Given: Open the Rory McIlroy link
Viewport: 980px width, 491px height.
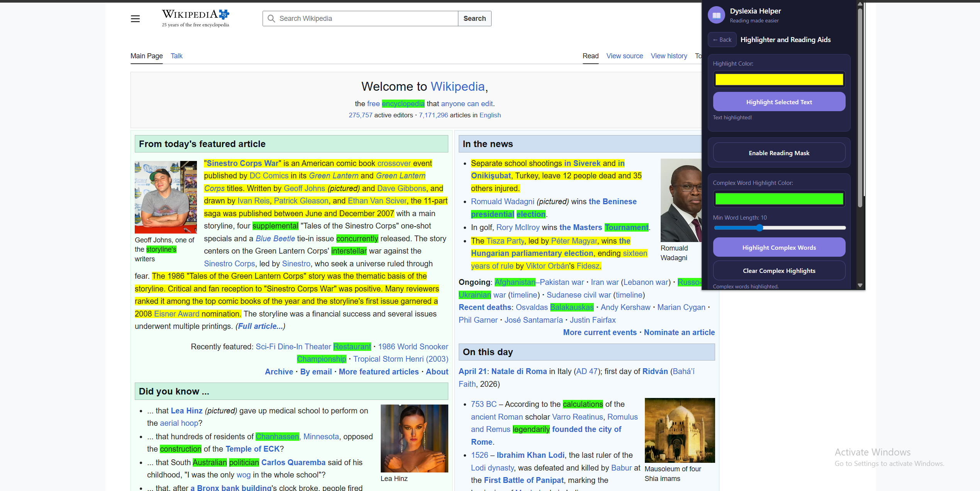Looking at the screenshot, I should [x=518, y=227].
